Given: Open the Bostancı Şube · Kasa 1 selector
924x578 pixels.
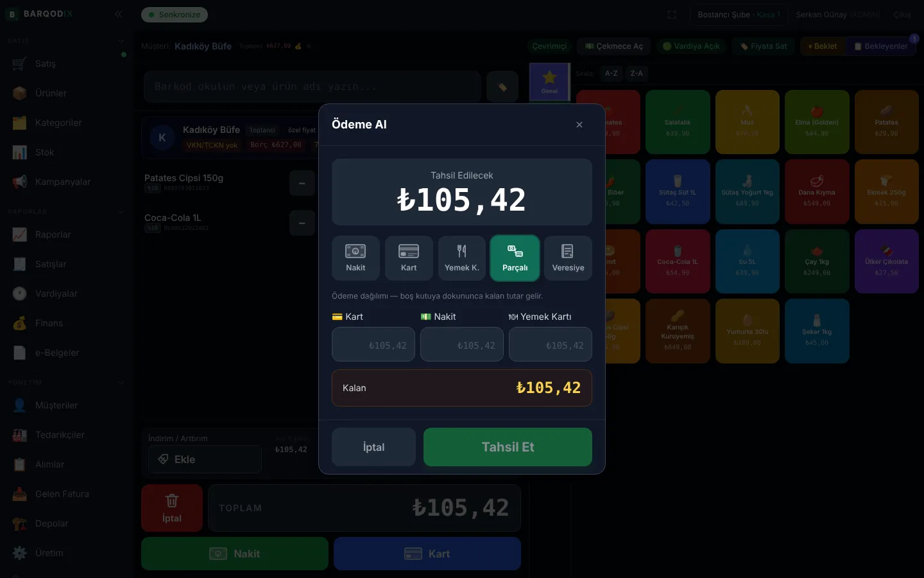Looking at the screenshot, I should click(x=739, y=15).
